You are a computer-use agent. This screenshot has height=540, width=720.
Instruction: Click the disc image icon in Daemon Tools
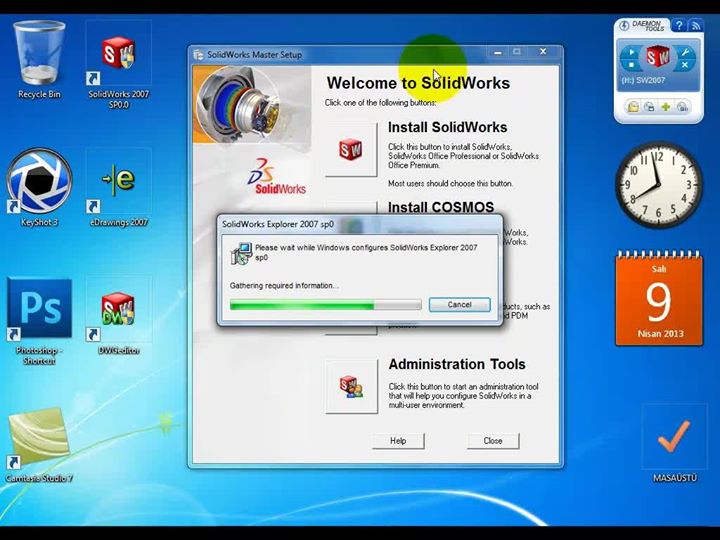pyautogui.click(x=649, y=107)
